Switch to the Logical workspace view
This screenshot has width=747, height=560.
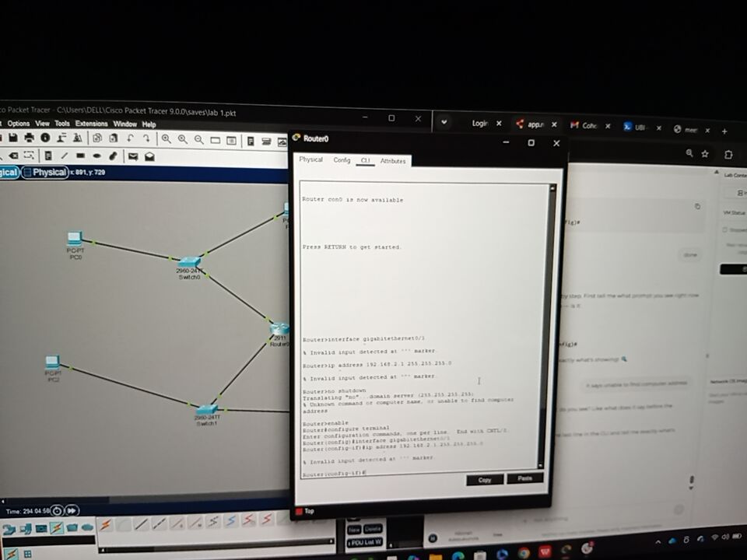[x=8, y=172]
